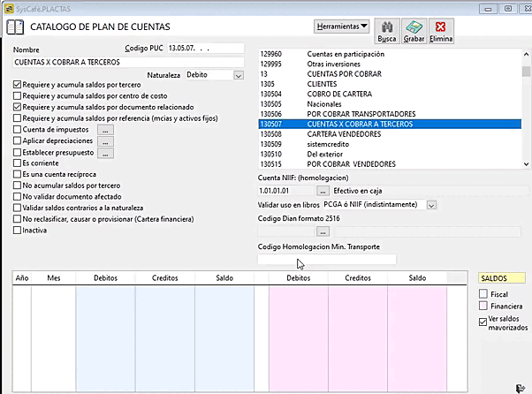Image resolution: width=532 pixels, height=394 pixels.
Task: Click the Mes column header
Action: point(54,278)
